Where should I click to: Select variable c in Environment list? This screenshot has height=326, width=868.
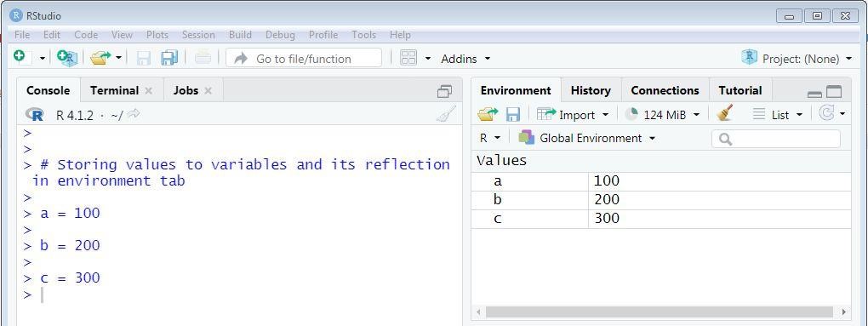click(x=498, y=219)
